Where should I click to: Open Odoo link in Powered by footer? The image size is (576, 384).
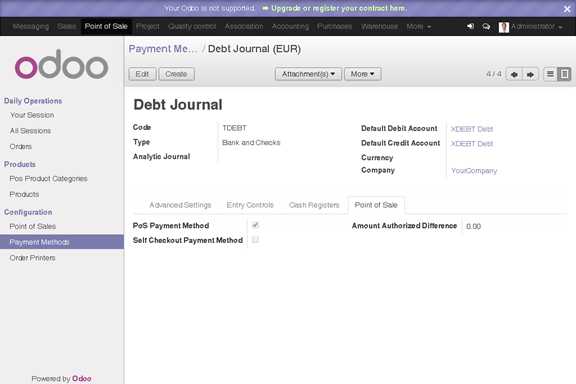pos(82,378)
